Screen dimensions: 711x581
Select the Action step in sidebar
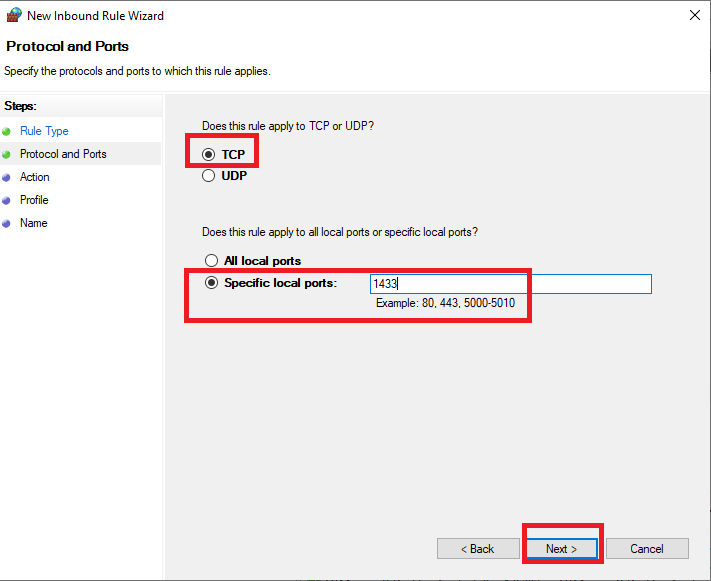coord(34,177)
